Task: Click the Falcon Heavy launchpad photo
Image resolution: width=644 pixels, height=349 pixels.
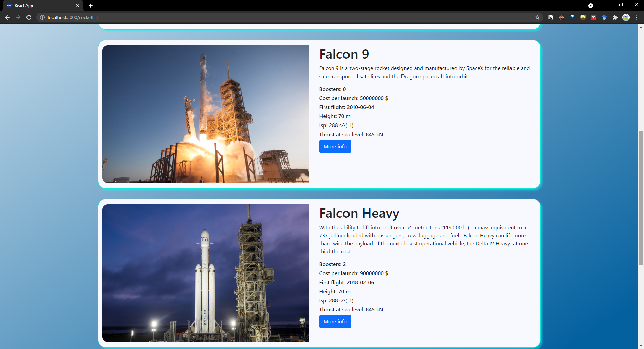Action: [205, 273]
